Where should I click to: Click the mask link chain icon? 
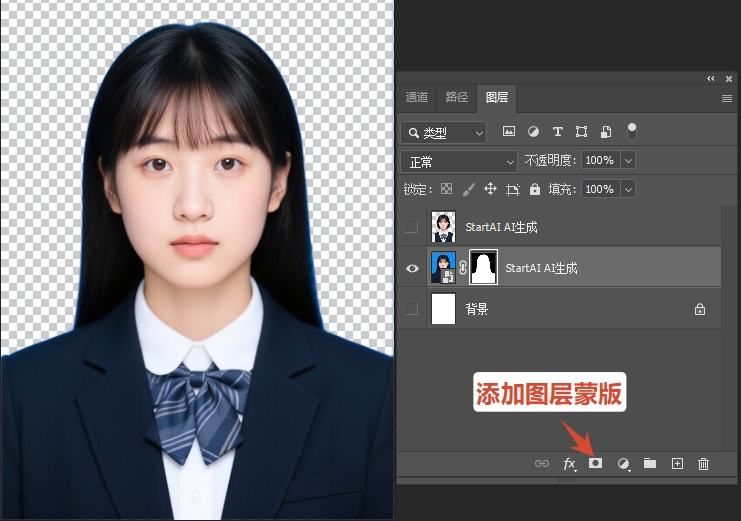(x=463, y=268)
